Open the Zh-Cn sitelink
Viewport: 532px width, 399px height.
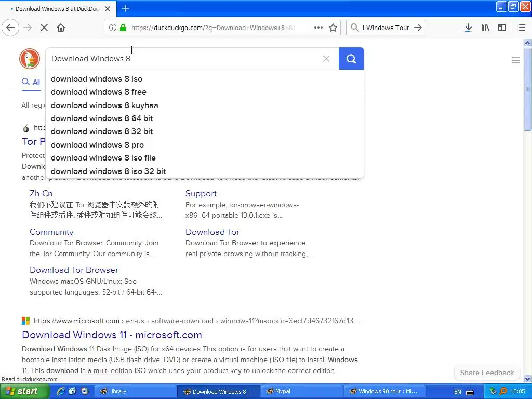coord(41,193)
